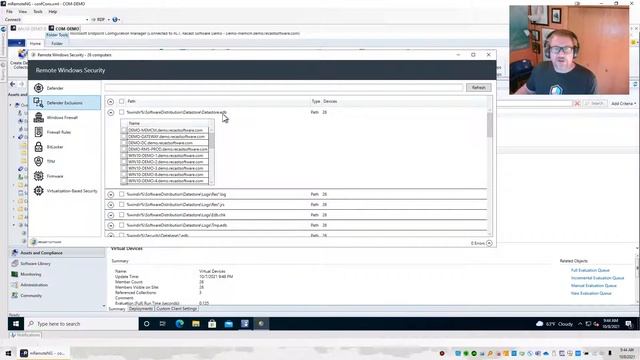Open the Mail app on the inner taskbar
This screenshot has width=640, height=360.
(x=229, y=324)
